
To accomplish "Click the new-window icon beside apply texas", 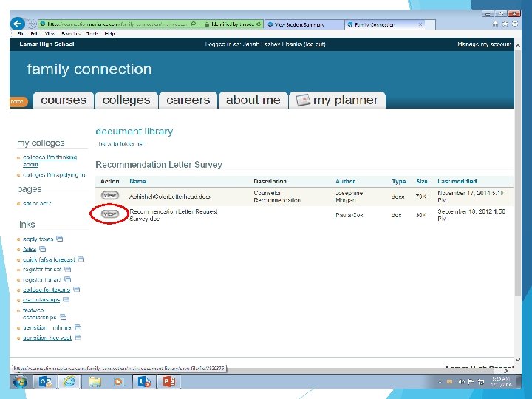I will (60, 239).
